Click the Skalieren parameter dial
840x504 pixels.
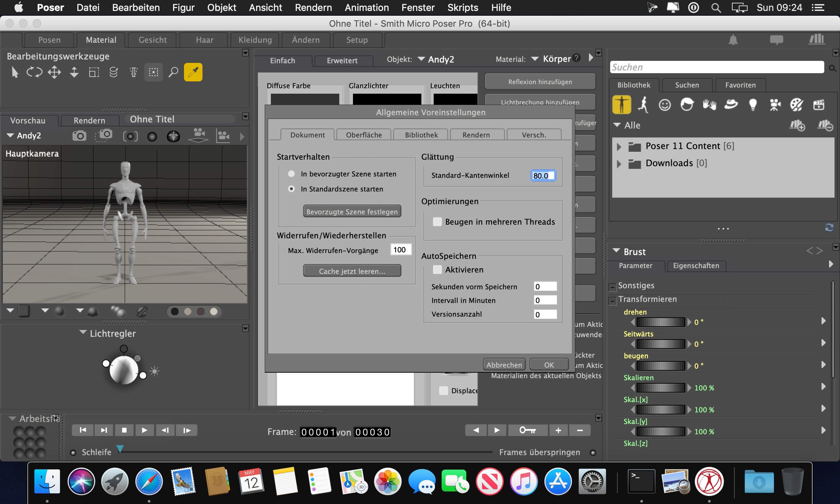[x=661, y=388]
